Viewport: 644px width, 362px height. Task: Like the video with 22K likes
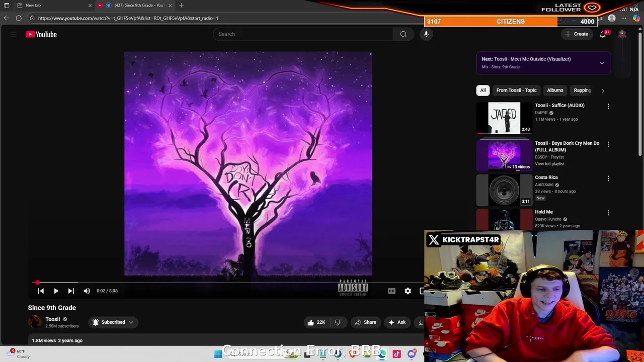[316, 322]
